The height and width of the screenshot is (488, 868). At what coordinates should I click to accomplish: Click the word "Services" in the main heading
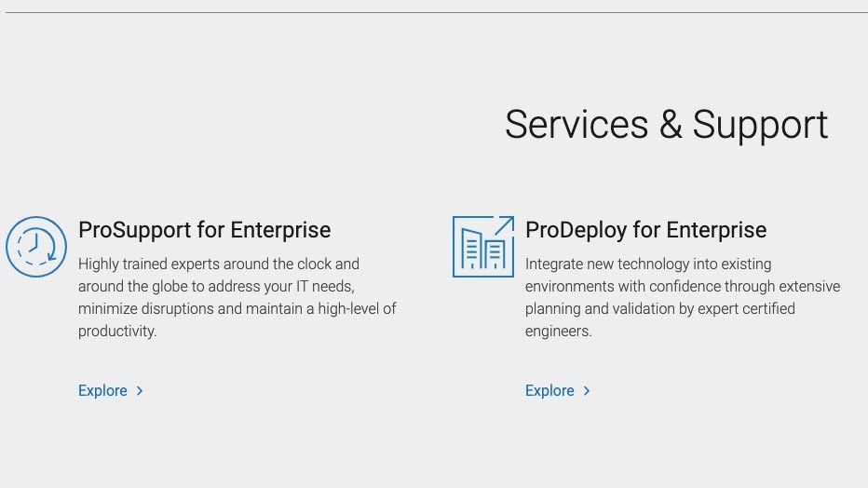pyautogui.click(x=576, y=125)
